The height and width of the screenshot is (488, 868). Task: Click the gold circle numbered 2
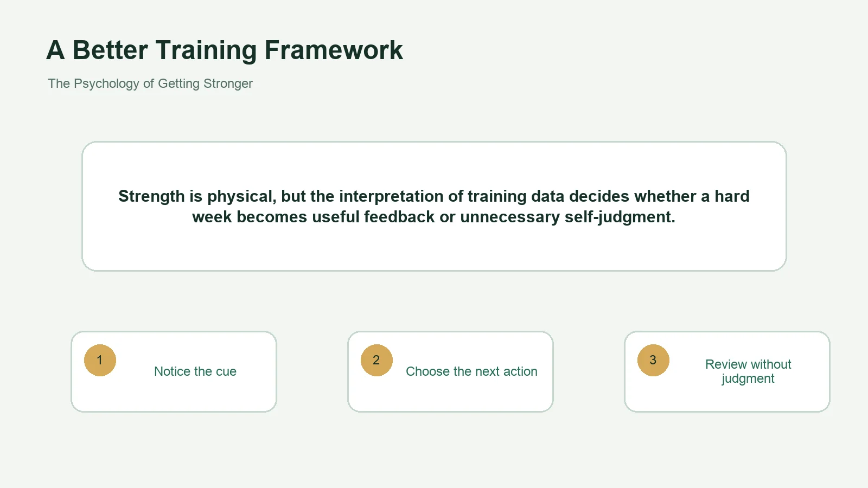pyautogui.click(x=376, y=360)
